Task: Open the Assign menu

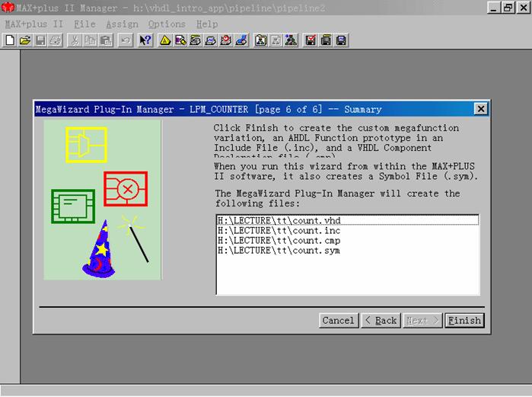Action: pyautogui.click(x=122, y=24)
